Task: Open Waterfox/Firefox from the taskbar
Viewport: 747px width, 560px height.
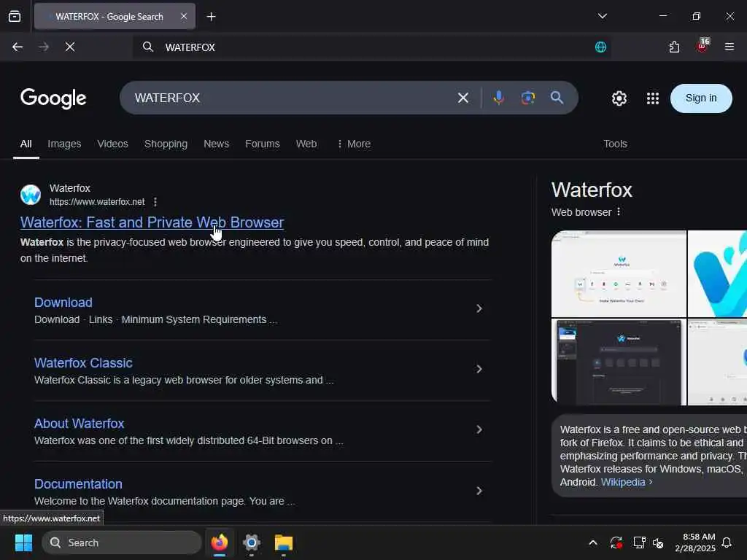Action: pyautogui.click(x=219, y=542)
